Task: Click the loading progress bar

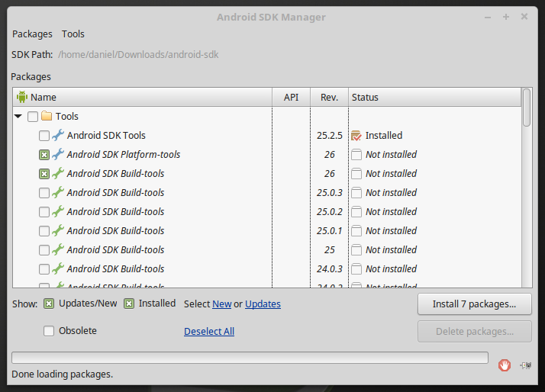Action: [250, 358]
